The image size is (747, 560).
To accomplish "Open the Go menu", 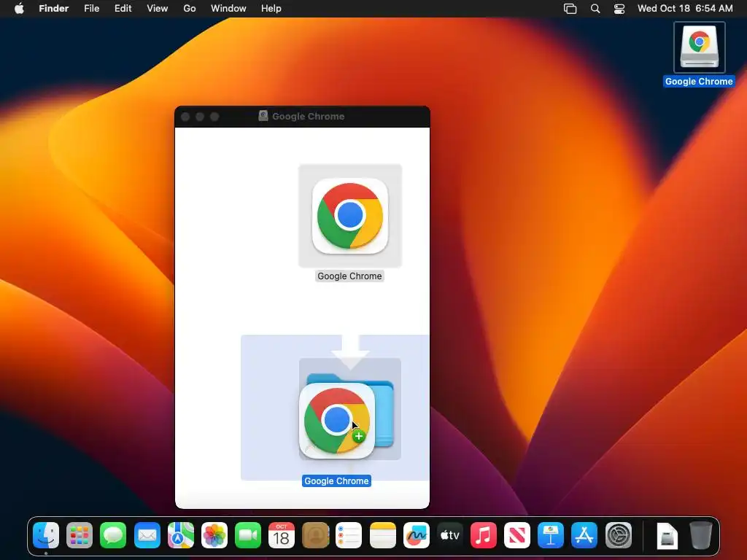I will (190, 9).
